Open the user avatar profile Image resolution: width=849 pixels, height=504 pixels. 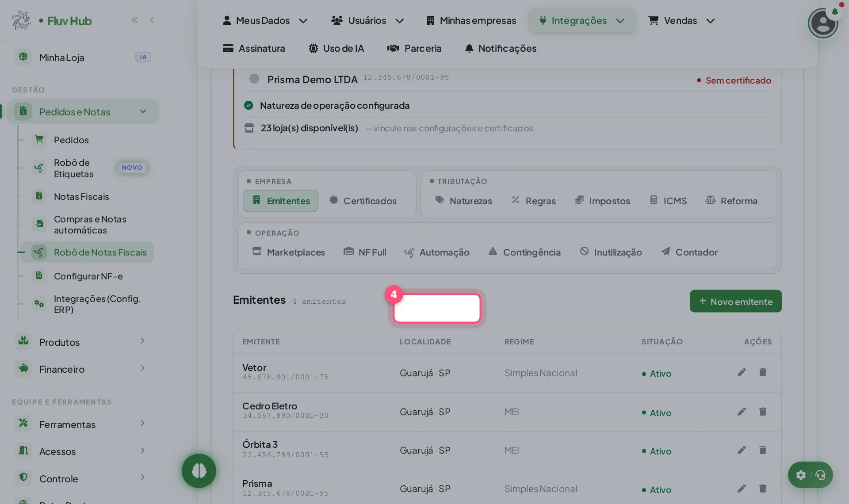[823, 23]
